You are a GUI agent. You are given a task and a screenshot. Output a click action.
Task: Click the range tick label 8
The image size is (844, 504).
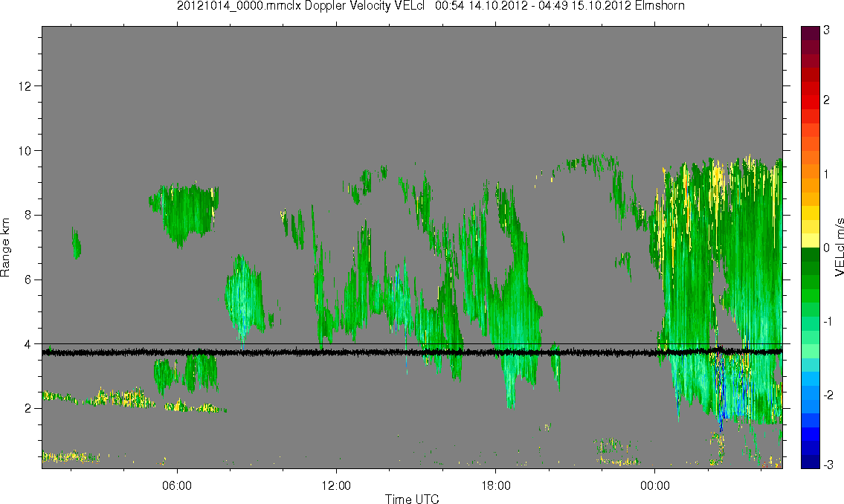[28, 215]
